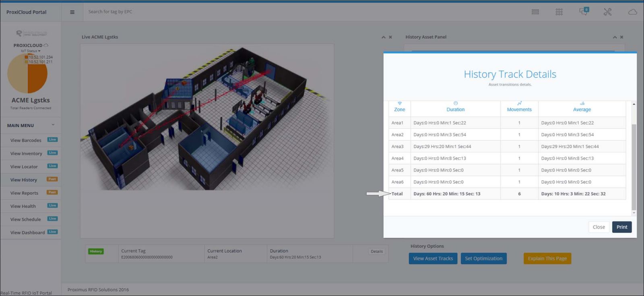The width and height of the screenshot is (644, 296).
Task: Open the chat messages notification icon
Action: coord(583,12)
